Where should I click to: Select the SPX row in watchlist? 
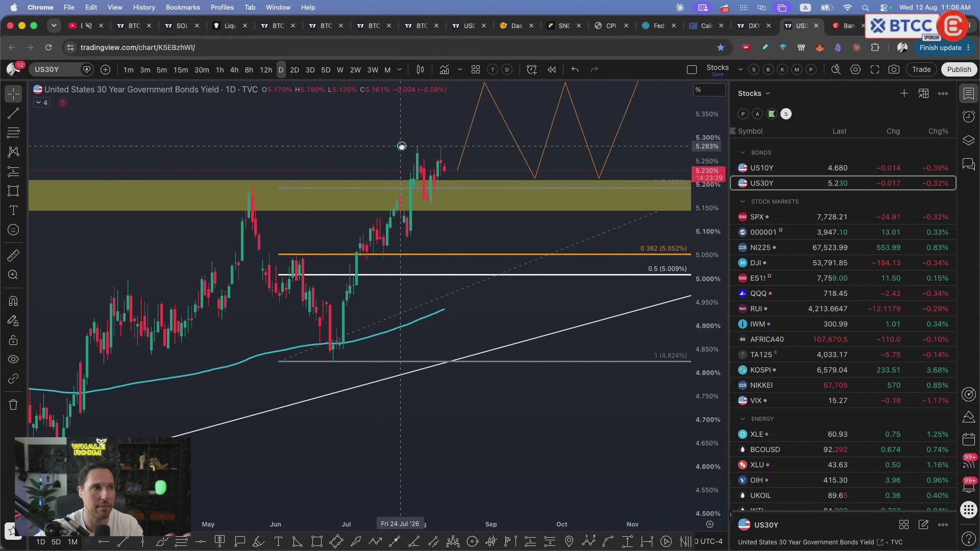[x=843, y=217]
